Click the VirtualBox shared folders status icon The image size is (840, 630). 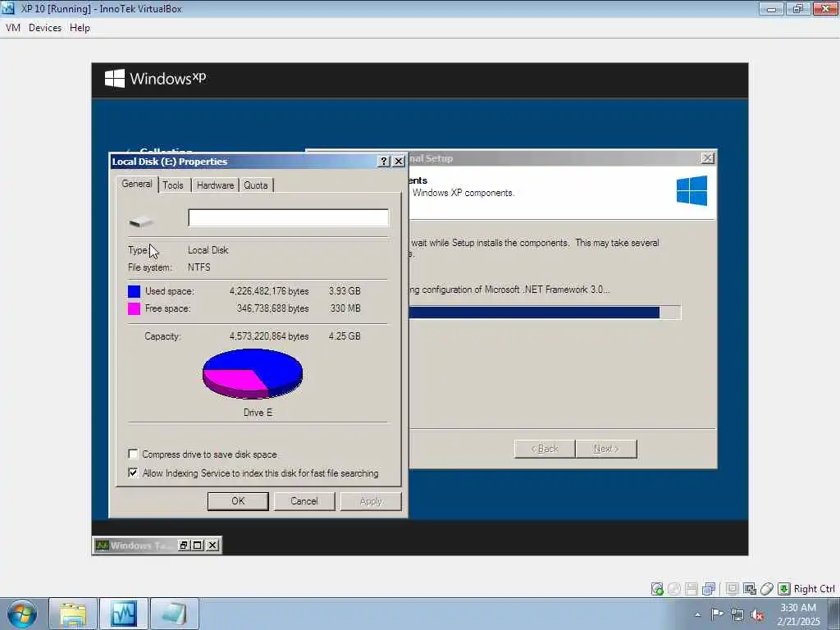click(x=733, y=589)
